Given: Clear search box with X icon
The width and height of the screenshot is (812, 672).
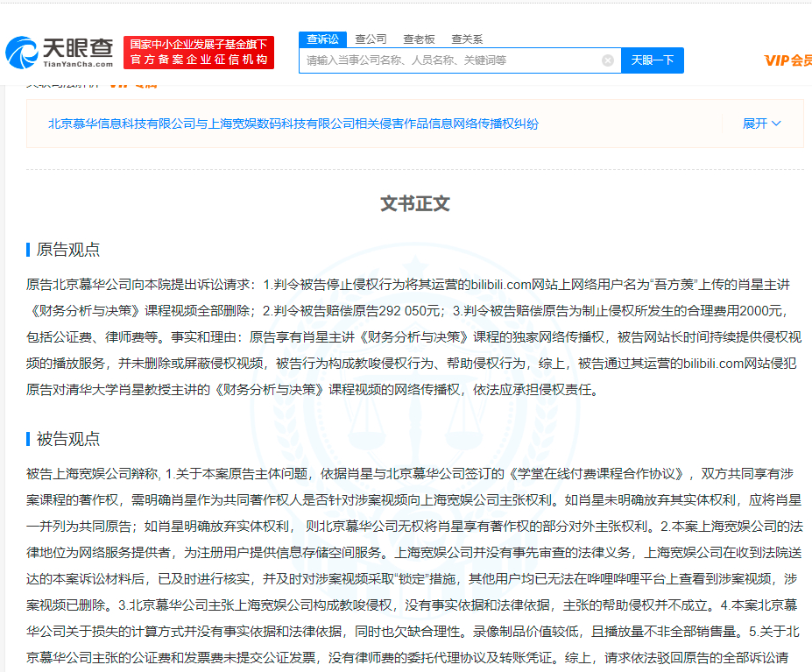Looking at the screenshot, I should pyautogui.click(x=608, y=60).
